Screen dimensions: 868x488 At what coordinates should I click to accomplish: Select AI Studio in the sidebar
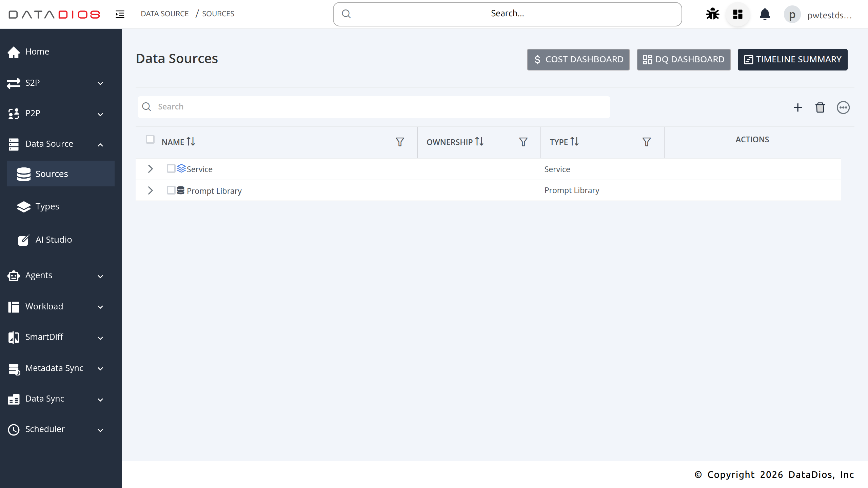(x=54, y=239)
